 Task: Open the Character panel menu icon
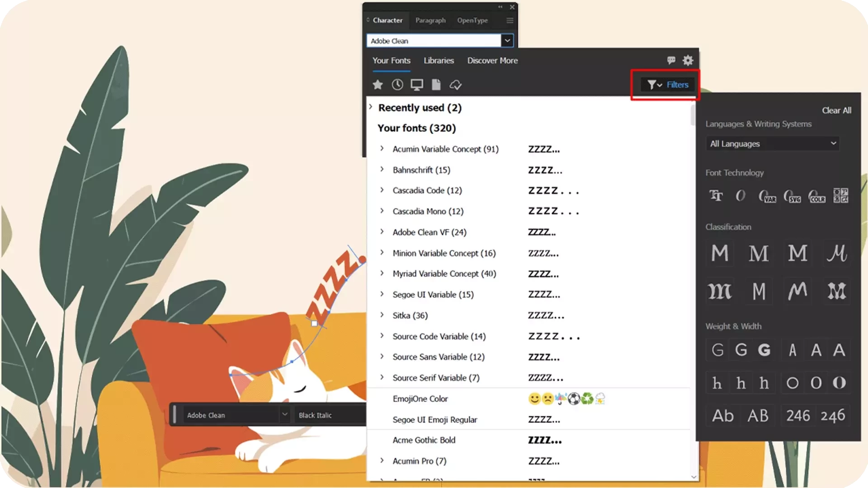[x=510, y=20]
